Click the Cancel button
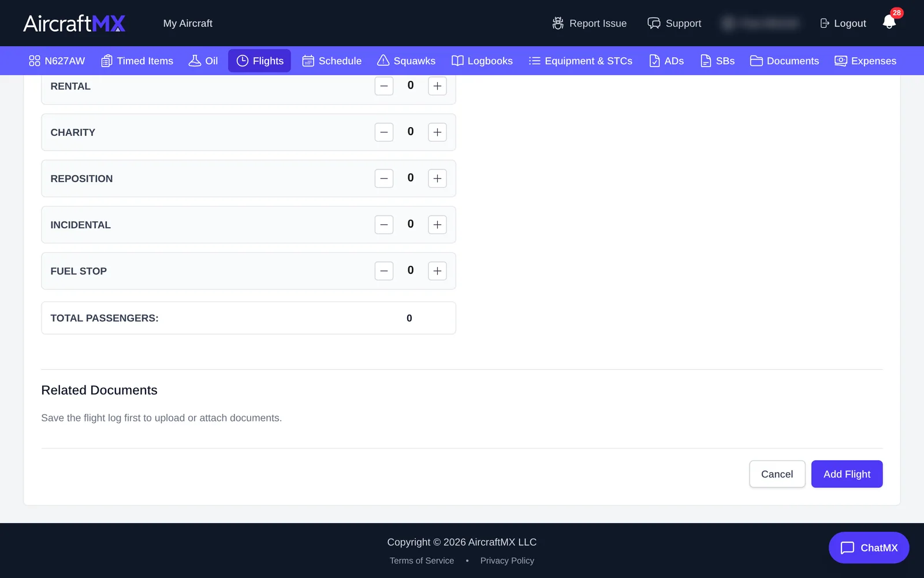Viewport: 924px width, 578px height. [x=777, y=474]
